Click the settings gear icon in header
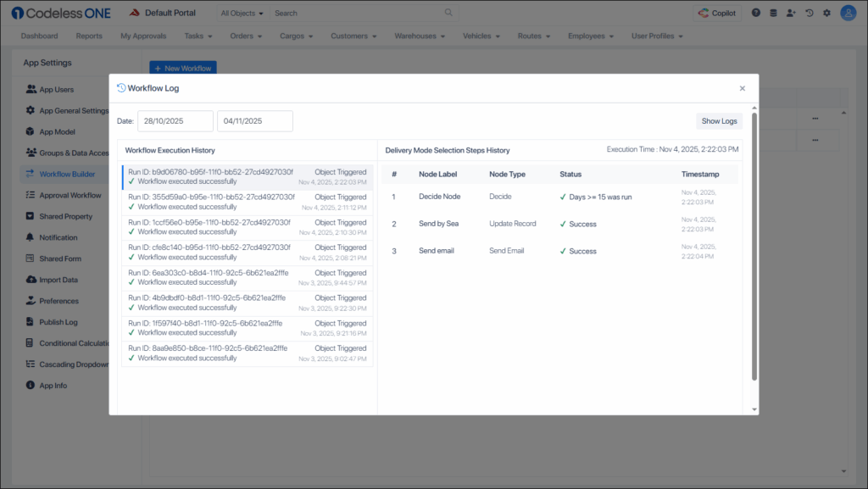 [826, 13]
